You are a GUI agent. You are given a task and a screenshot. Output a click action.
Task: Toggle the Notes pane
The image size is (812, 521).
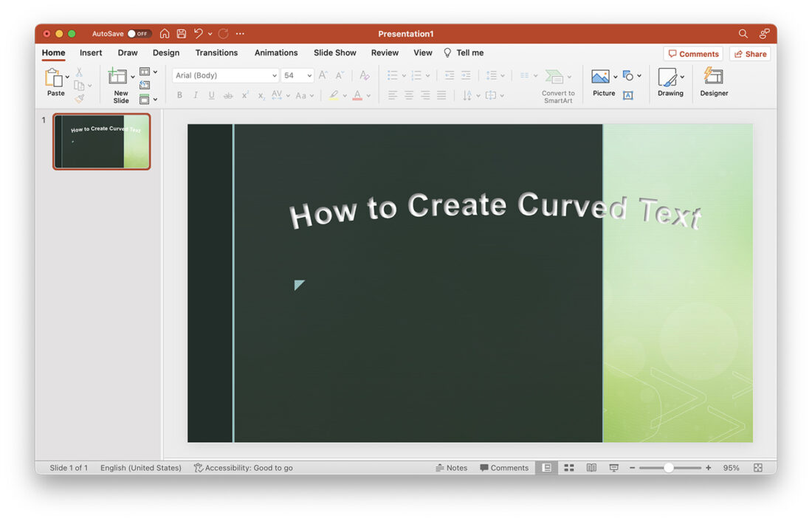452,467
